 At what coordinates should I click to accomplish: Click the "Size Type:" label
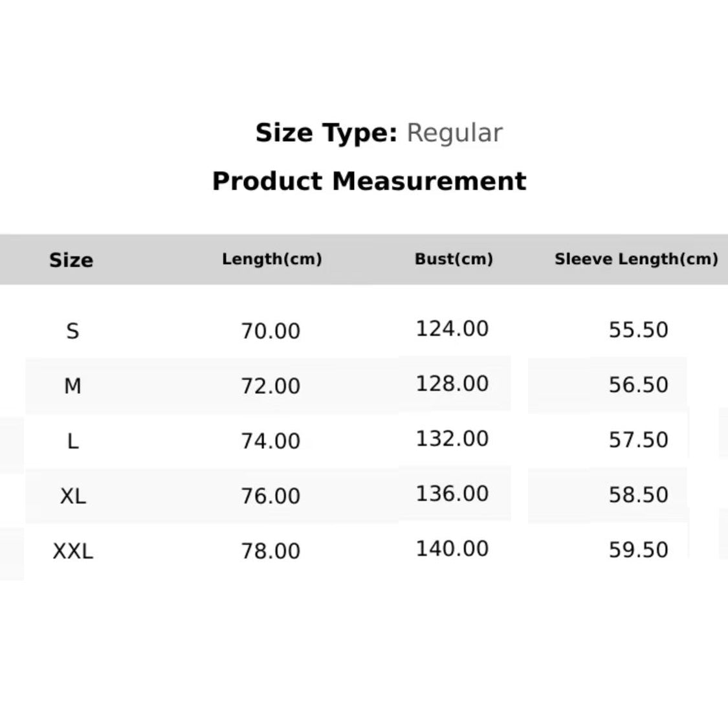point(326,133)
